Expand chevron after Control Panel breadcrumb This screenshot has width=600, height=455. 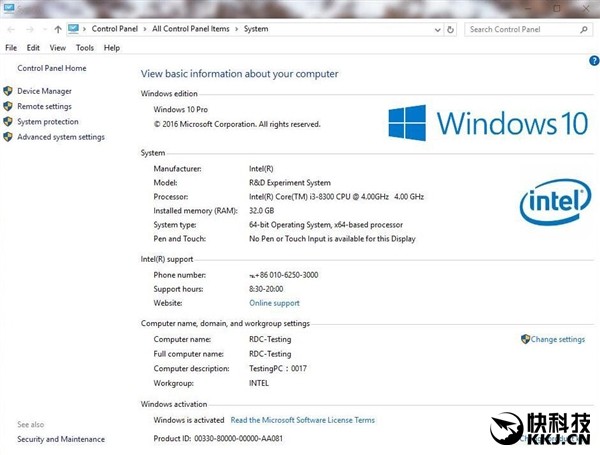pyautogui.click(x=145, y=29)
